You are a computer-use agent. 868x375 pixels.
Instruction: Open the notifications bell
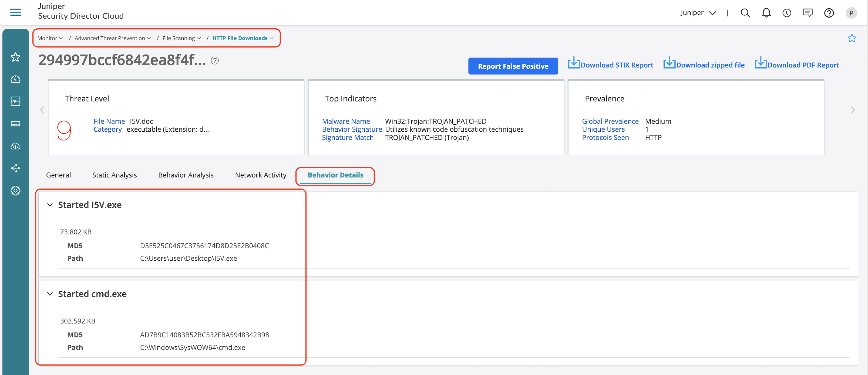point(766,13)
